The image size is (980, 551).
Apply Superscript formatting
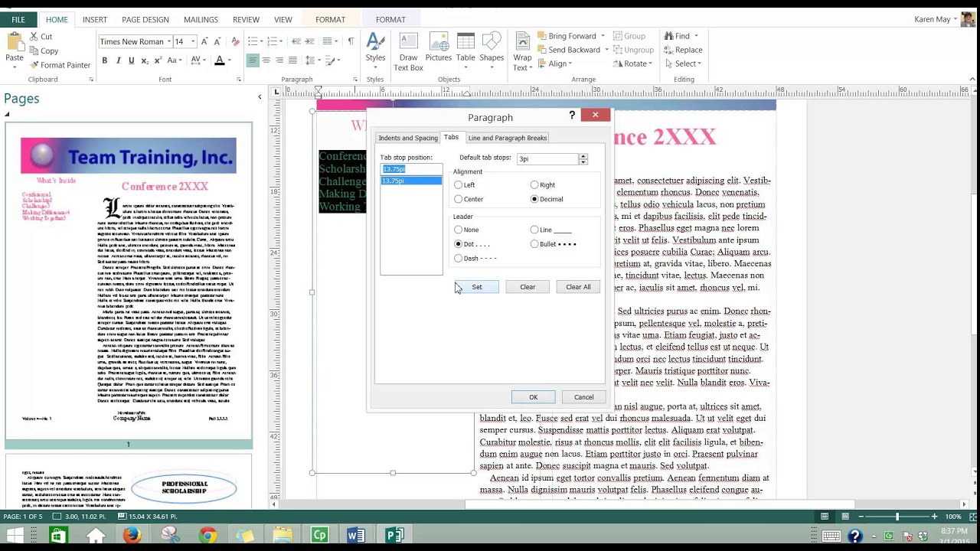pyautogui.click(x=158, y=60)
